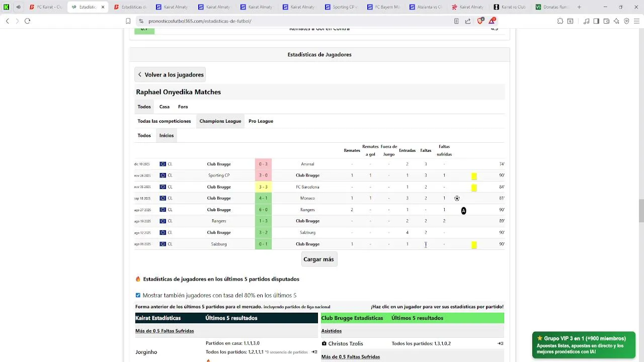Screen dimensions: 644x362
Task: Click Kairat Estadísticas header
Action: click(x=158, y=318)
